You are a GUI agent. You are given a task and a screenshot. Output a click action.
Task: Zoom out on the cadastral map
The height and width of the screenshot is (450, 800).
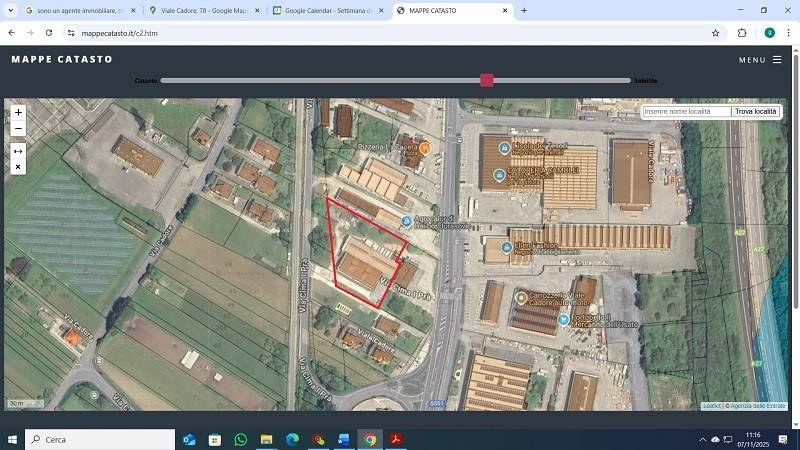tap(18, 129)
